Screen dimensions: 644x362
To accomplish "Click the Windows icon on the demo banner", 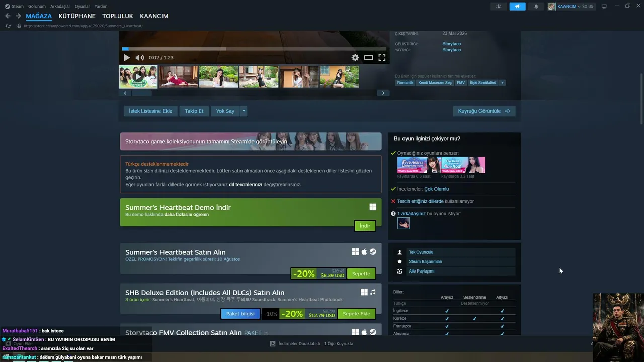I will click(373, 207).
